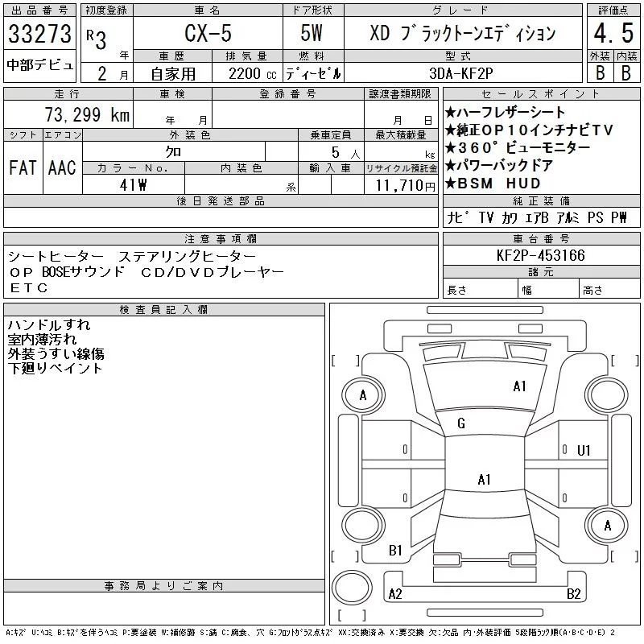Screen dimensions: 644x644
Task: Click the G mark on the windshield
Action: point(461,423)
